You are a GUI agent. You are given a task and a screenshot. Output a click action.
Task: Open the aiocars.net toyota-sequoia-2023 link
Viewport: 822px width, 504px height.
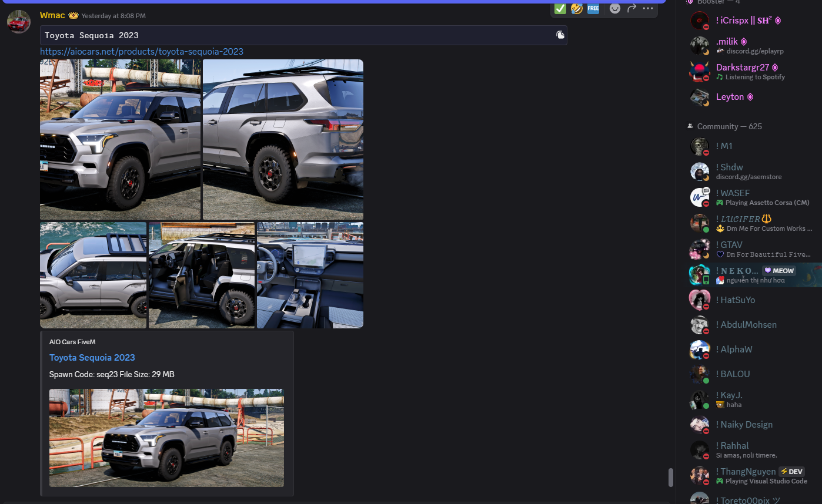tap(142, 52)
